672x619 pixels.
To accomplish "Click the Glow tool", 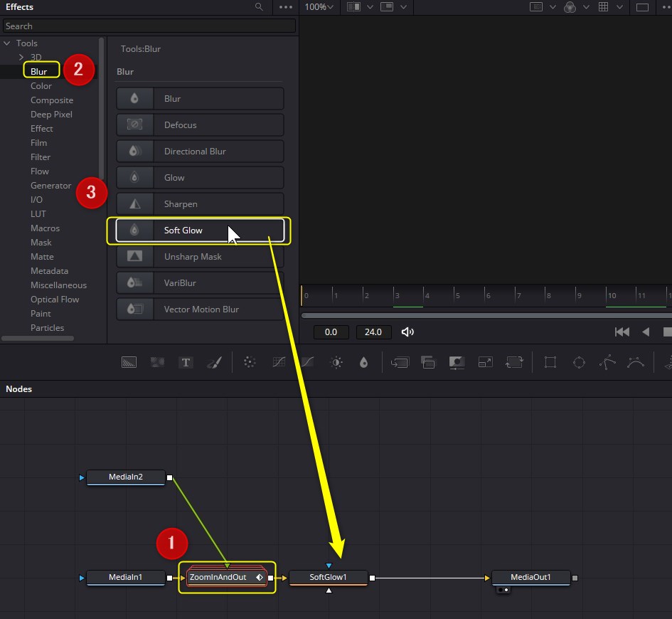I will coord(200,177).
